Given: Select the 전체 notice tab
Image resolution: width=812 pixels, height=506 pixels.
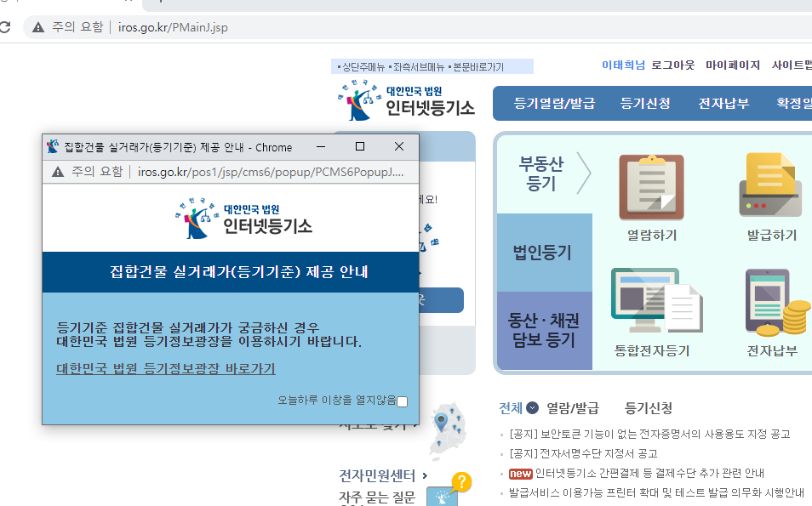Looking at the screenshot, I should [x=511, y=408].
